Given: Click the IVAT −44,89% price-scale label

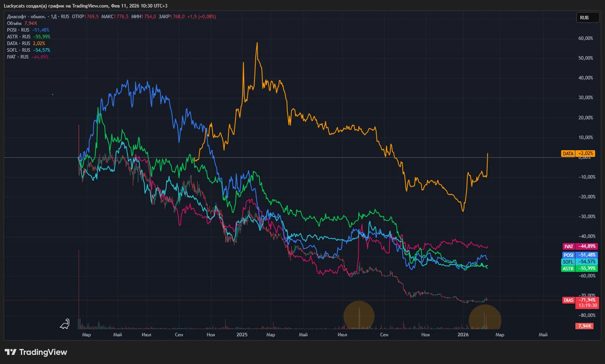Looking at the screenshot, I should pos(580,247).
